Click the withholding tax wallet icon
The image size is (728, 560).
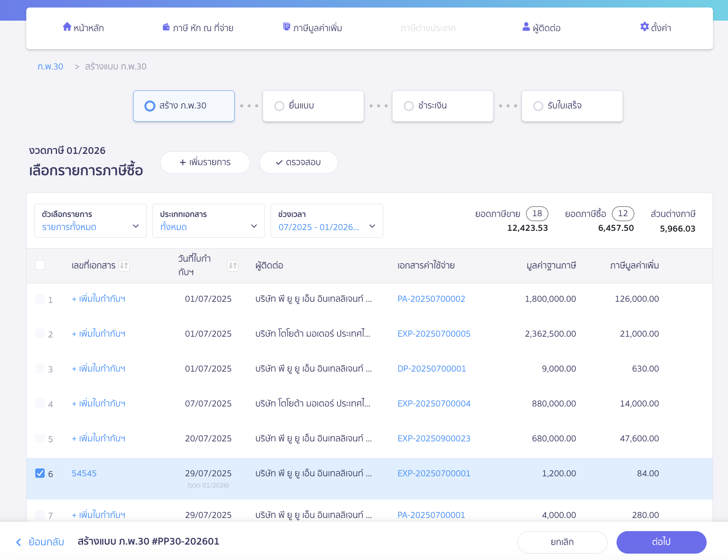coord(166,27)
